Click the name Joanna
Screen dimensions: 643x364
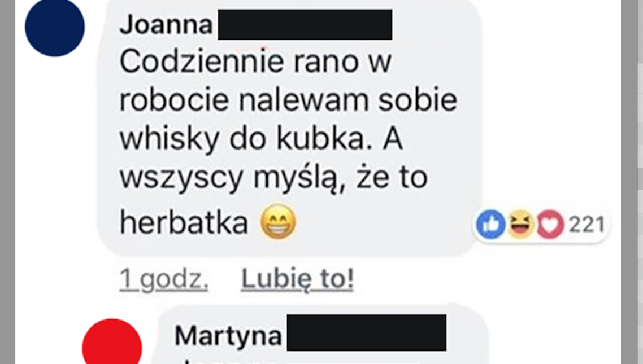point(166,25)
